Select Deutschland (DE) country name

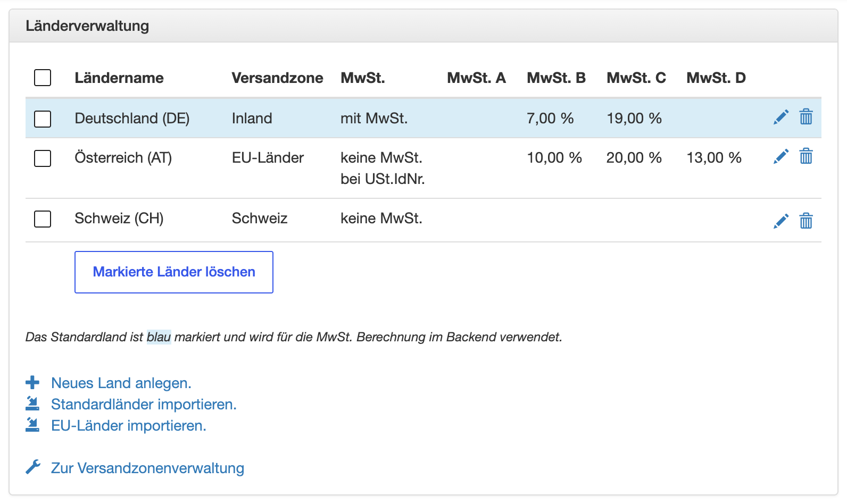point(132,118)
